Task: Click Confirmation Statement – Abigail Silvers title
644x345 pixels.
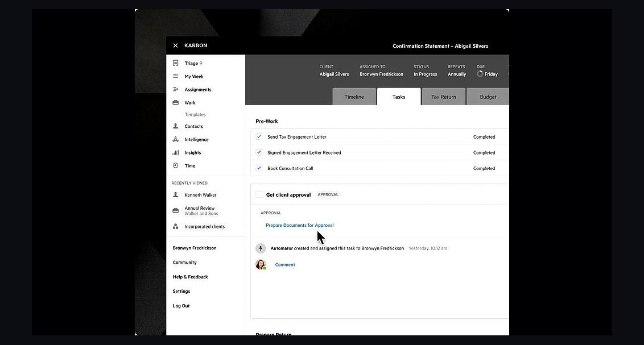Action: pos(440,46)
